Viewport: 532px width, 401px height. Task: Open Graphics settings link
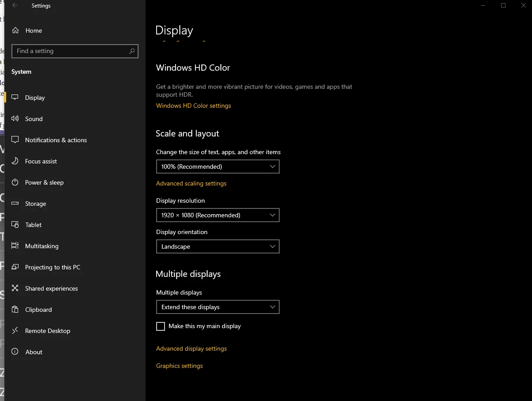point(180,366)
